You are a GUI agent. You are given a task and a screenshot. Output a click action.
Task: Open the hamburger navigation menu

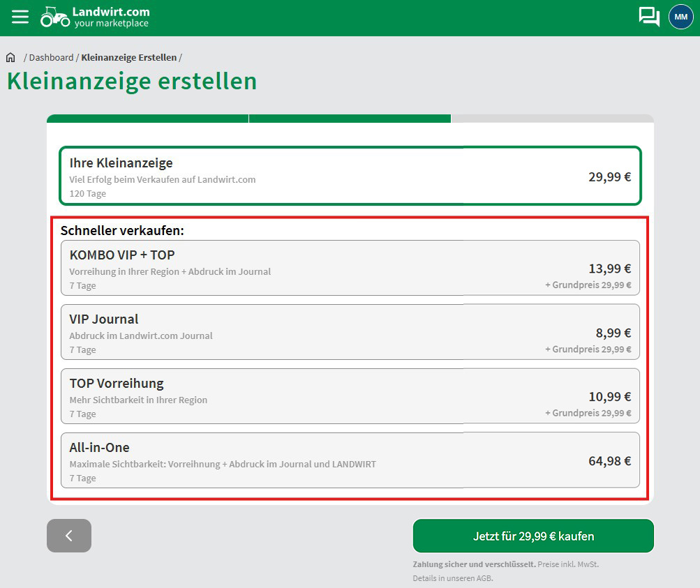coord(20,16)
